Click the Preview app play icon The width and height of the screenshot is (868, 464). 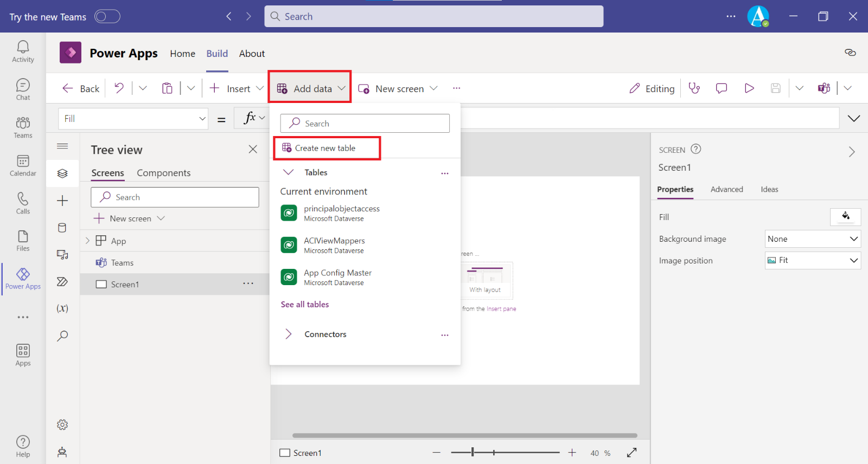[749, 88]
